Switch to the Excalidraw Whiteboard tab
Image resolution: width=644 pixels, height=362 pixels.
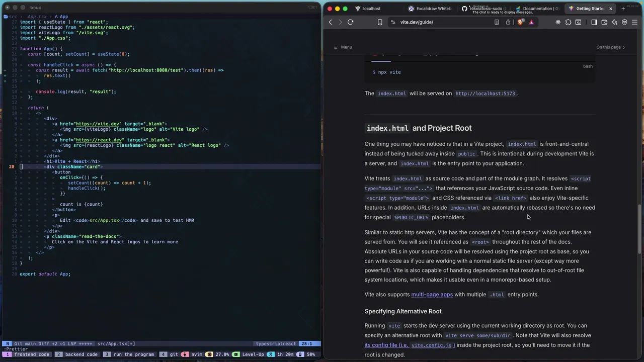click(430, 9)
